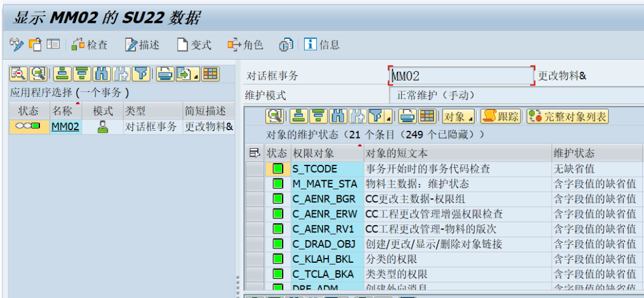Click C_AENR_BGR authorization object cell
644x298 pixels.
point(327,199)
